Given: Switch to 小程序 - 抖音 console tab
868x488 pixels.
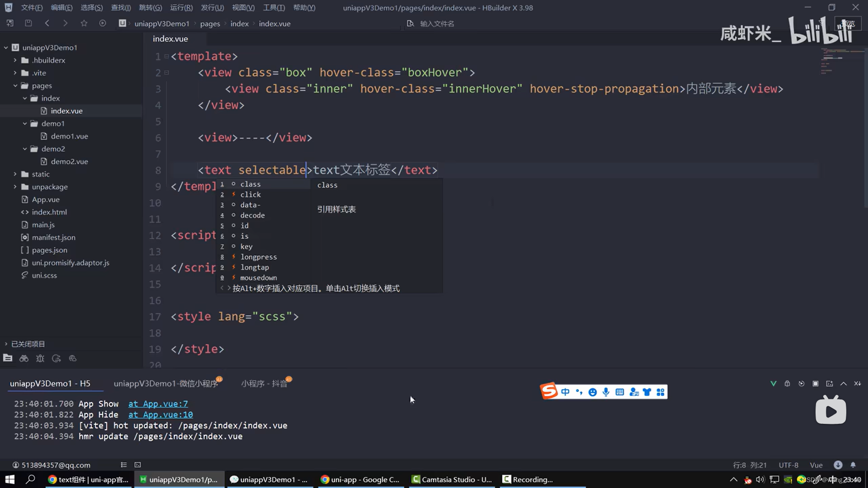Looking at the screenshot, I should pos(264,384).
